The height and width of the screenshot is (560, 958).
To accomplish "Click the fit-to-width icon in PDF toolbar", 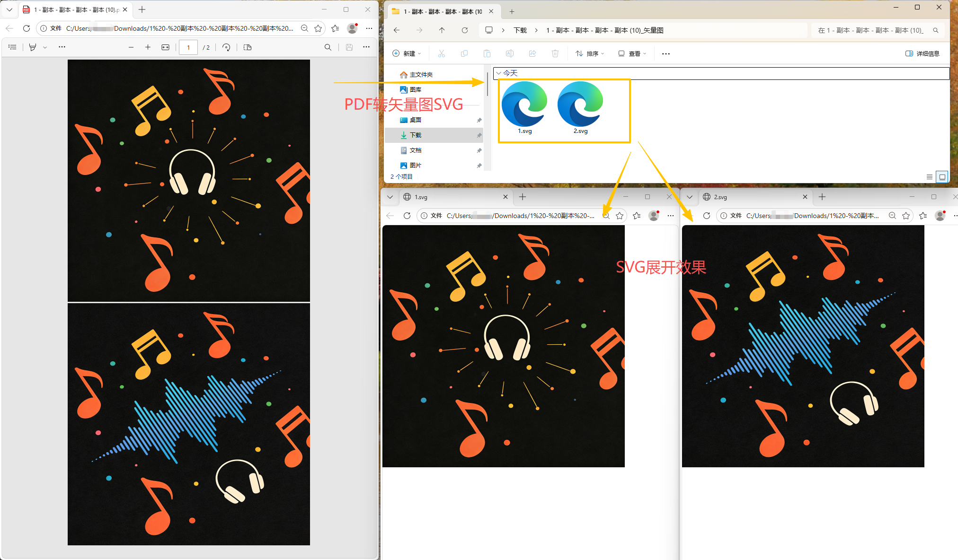I will coord(165,47).
